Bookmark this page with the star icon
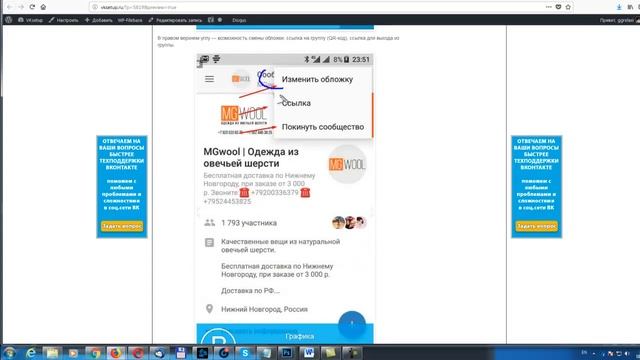 pyautogui.click(x=568, y=7)
